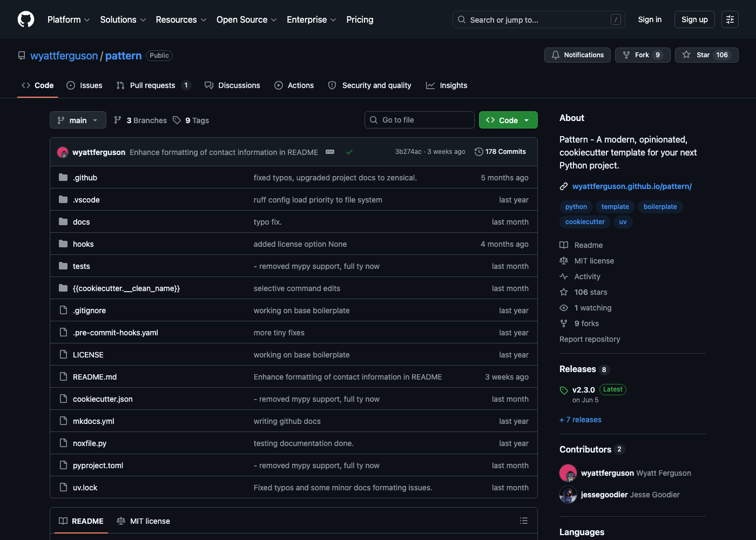Image resolution: width=756 pixels, height=540 pixels.
Task: Click wyattferguson avatar in latest commit row
Action: pos(63,152)
